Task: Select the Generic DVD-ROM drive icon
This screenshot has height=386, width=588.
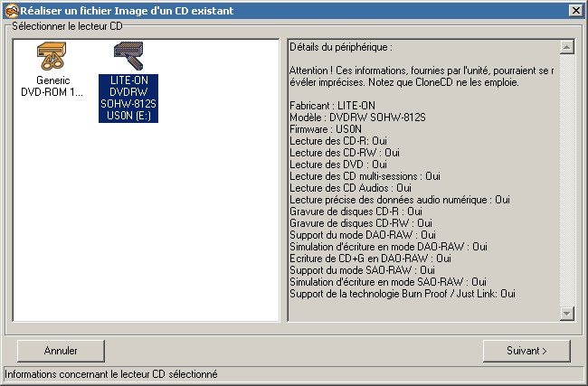Action: pos(52,55)
